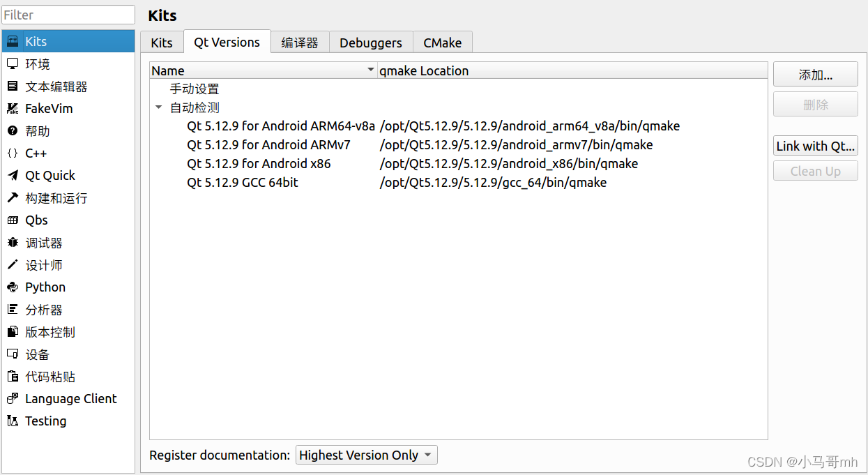Open the Name column sort arrow
The width and height of the screenshot is (868, 475).
pos(371,70)
